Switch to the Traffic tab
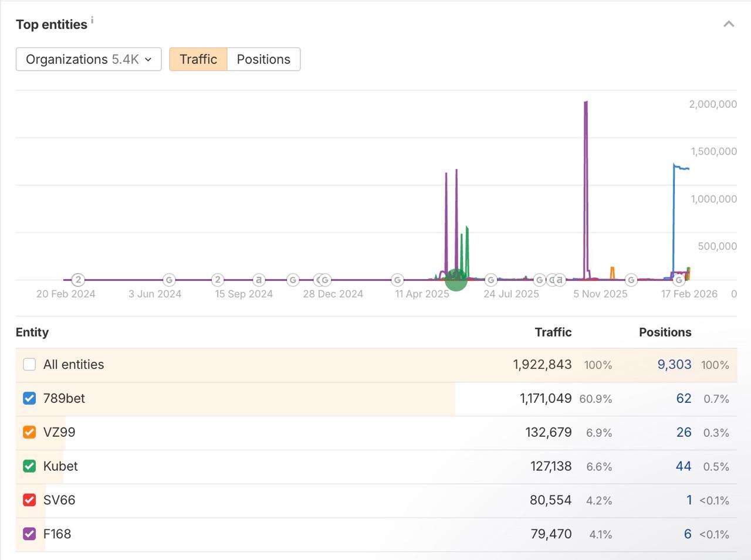 point(198,59)
